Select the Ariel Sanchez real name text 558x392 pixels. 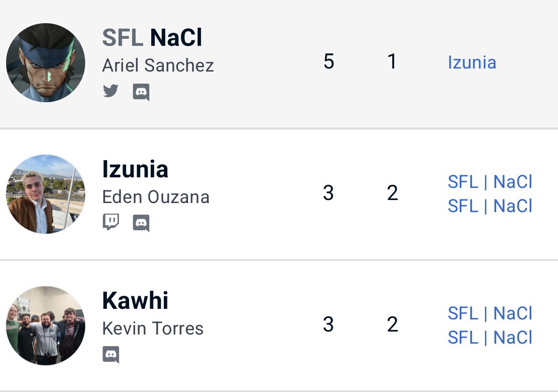[x=158, y=66]
